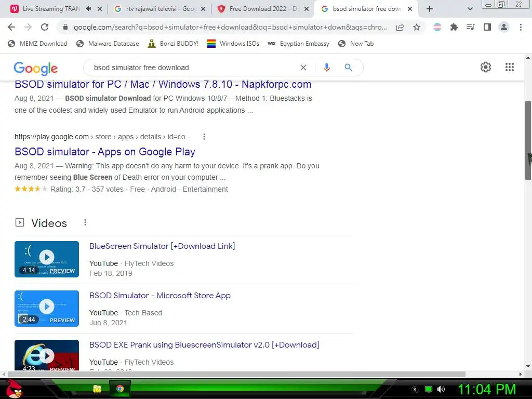Open the Extensions puzzle icon
The image size is (532, 399).
click(454, 27)
